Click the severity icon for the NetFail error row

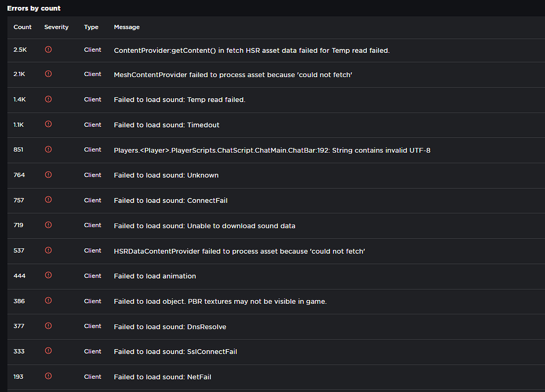point(48,376)
